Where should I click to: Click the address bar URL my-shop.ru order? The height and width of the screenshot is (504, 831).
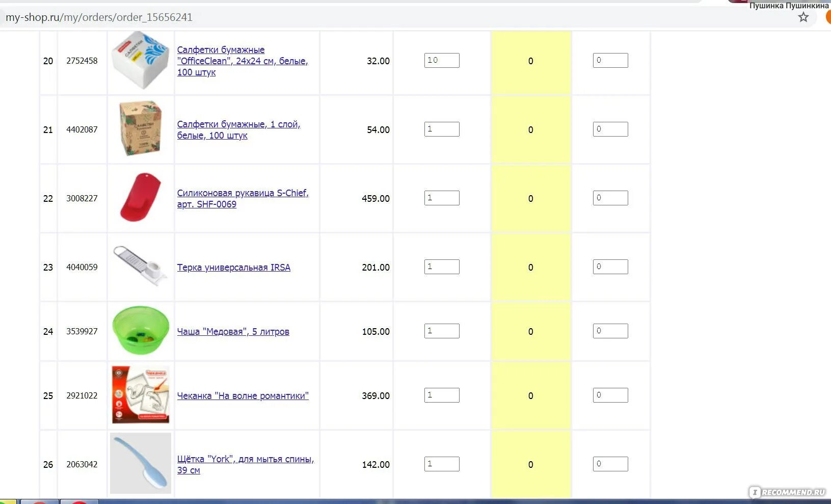(x=99, y=17)
